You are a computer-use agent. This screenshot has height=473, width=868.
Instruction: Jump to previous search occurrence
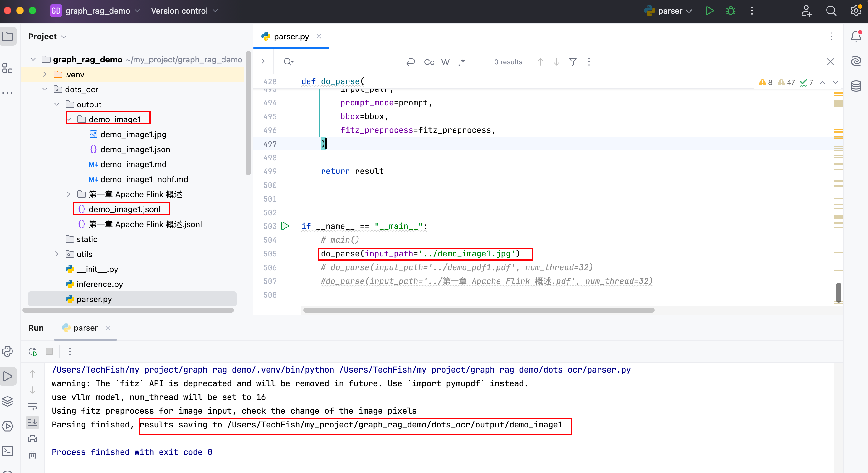point(540,62)
